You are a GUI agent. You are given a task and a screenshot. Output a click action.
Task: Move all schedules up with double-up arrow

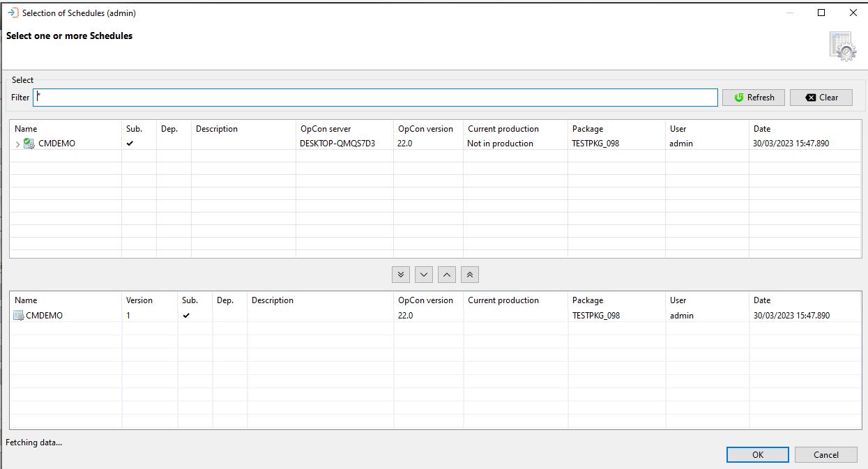coord(470,275)
